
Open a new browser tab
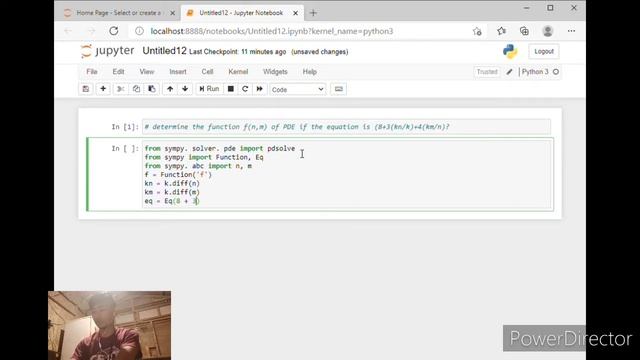point(313,13)
